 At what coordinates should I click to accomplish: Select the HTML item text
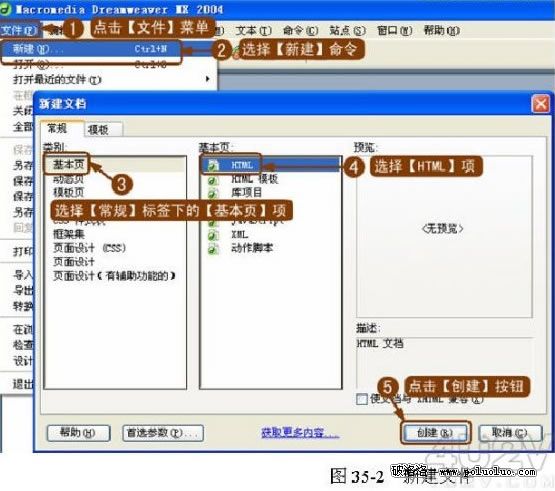coord(242,165)
